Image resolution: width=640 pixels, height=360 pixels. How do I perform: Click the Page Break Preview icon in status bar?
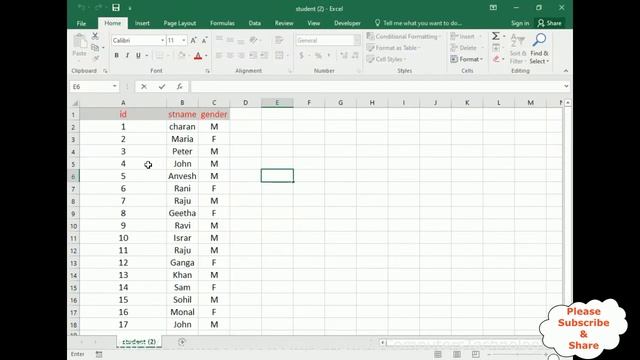coord(476,354)
